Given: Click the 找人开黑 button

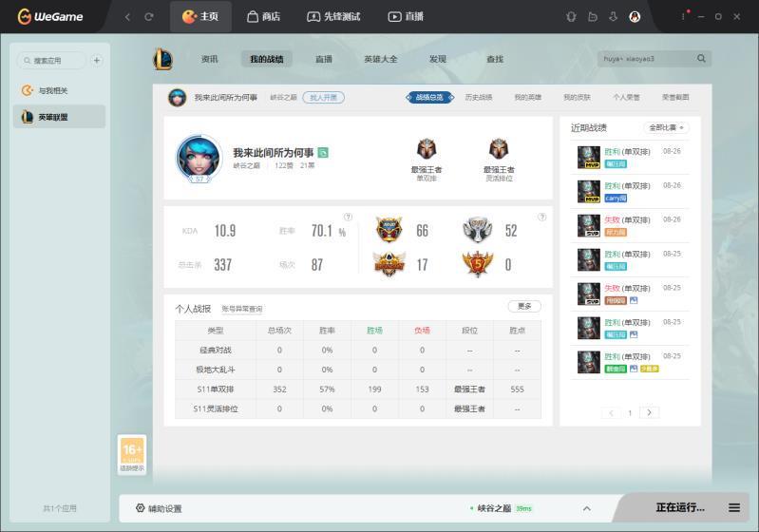Looking at the screenshot, I should (323, 97).
